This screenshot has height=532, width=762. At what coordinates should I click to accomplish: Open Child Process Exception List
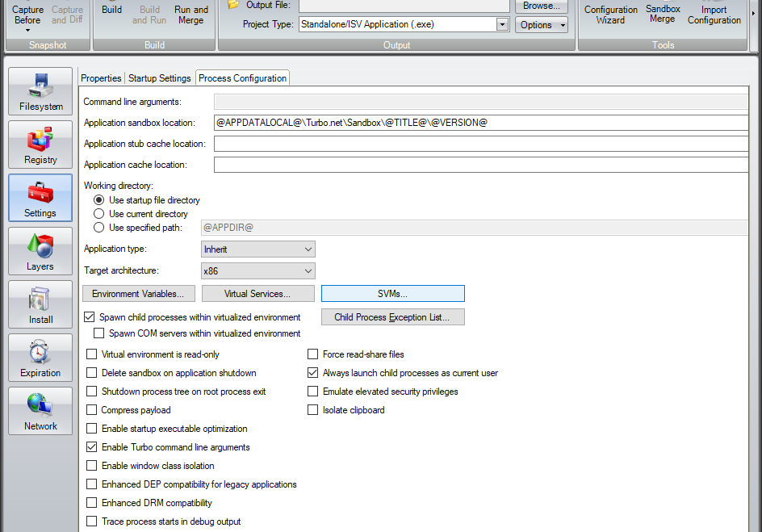click(x=392, y=316)
